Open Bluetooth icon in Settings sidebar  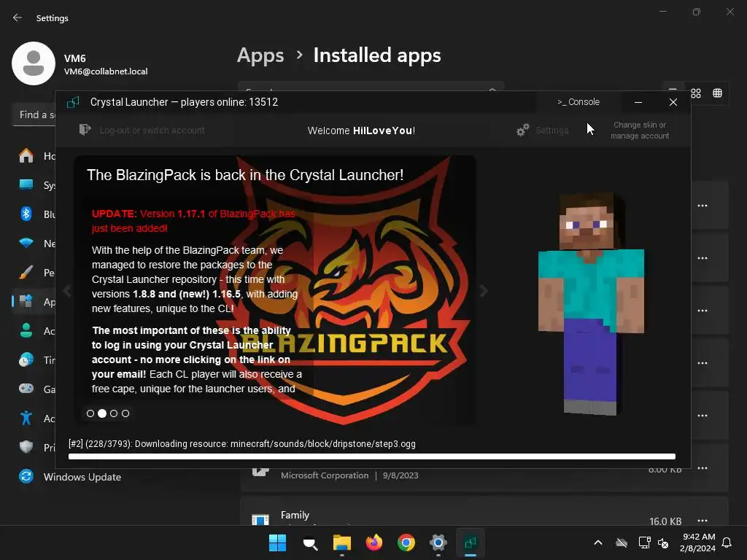coord(26,214)
